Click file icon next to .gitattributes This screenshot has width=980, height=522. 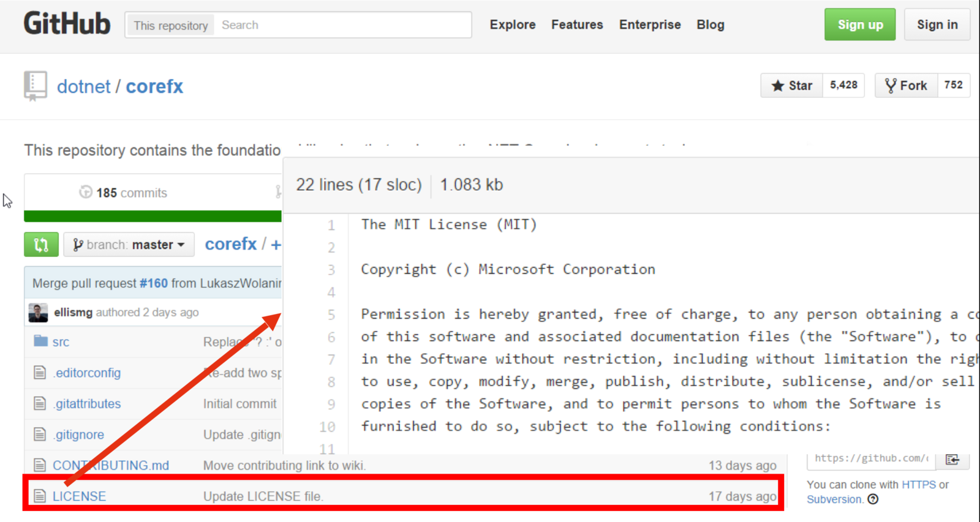(x=40, y=403)
